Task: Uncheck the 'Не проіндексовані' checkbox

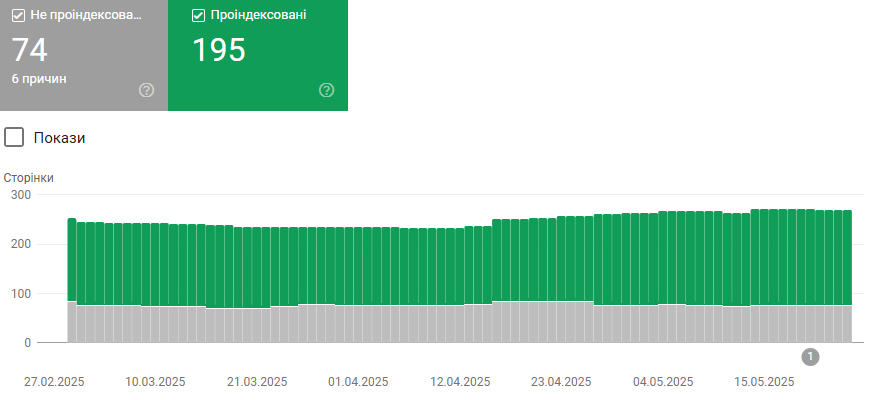Action: pyautogui.click(x=18, y=16)
